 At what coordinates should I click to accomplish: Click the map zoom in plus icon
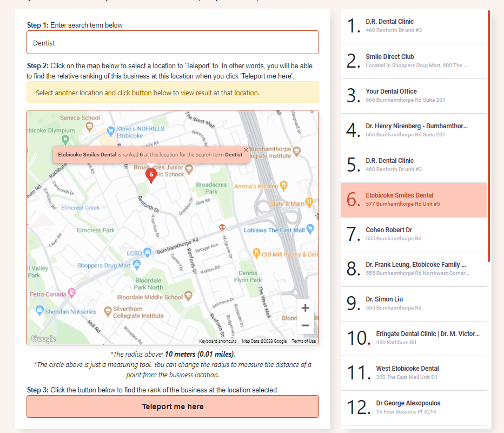coord(305,307)
